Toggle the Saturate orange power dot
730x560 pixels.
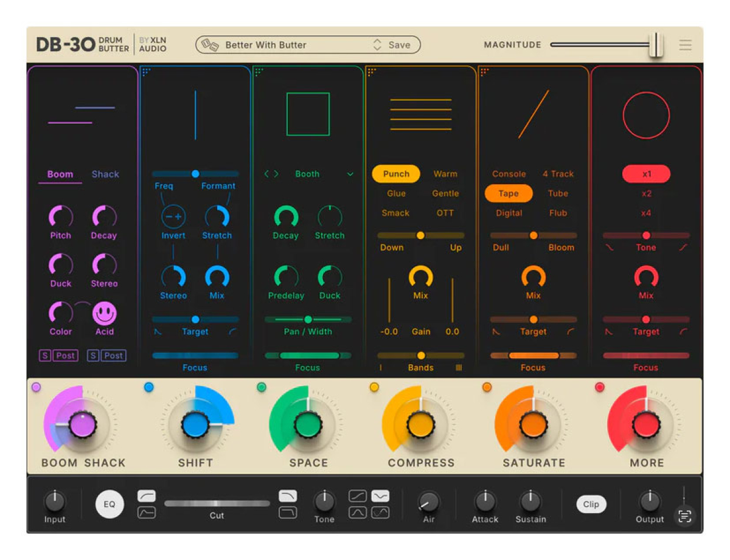pyautogui.click(x=487, y=387)
